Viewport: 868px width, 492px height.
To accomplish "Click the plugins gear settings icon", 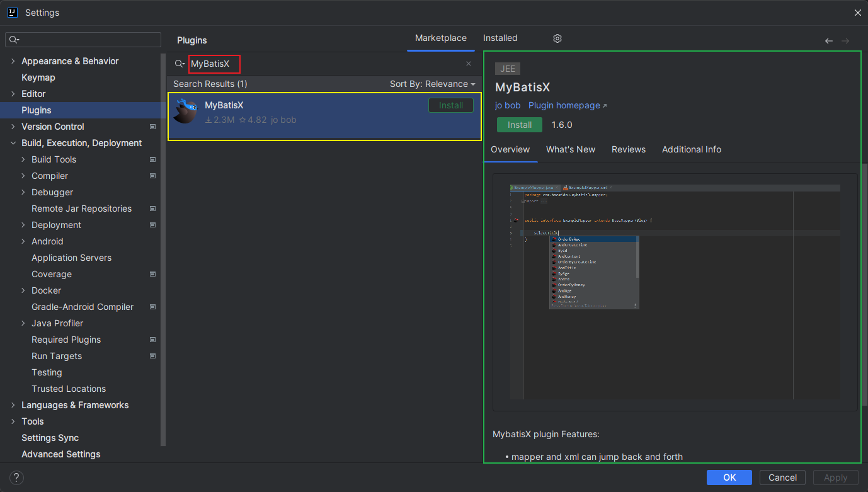I will [x=557, y=38].
